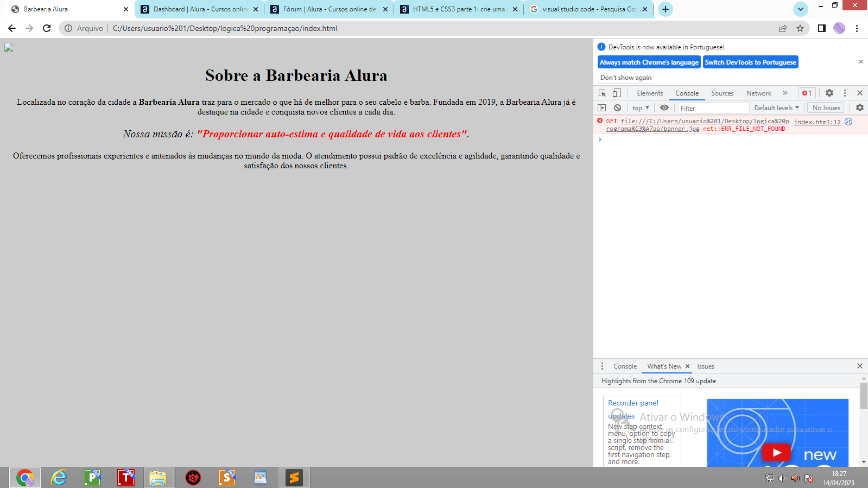Share this page via the share icon

tap(783, 28)
